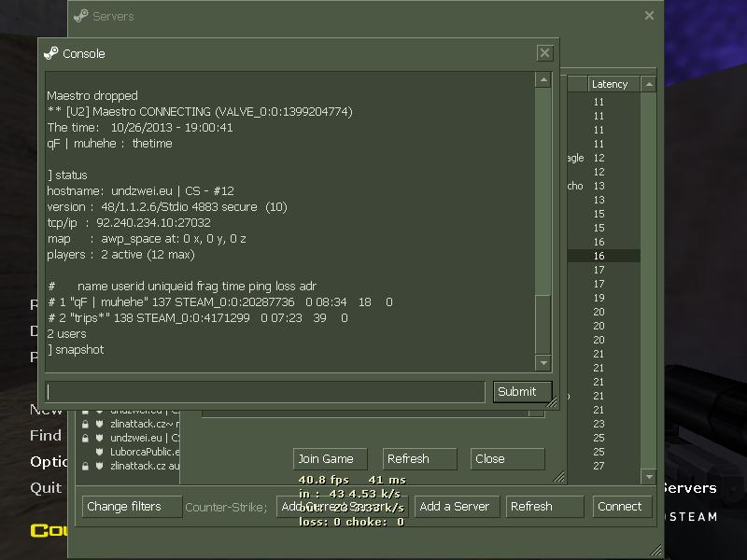Submit the console command

point(523,392)
